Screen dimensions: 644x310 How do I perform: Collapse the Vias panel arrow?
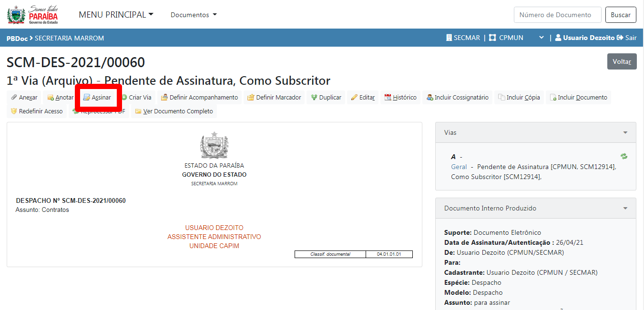(x=625, y=133)
